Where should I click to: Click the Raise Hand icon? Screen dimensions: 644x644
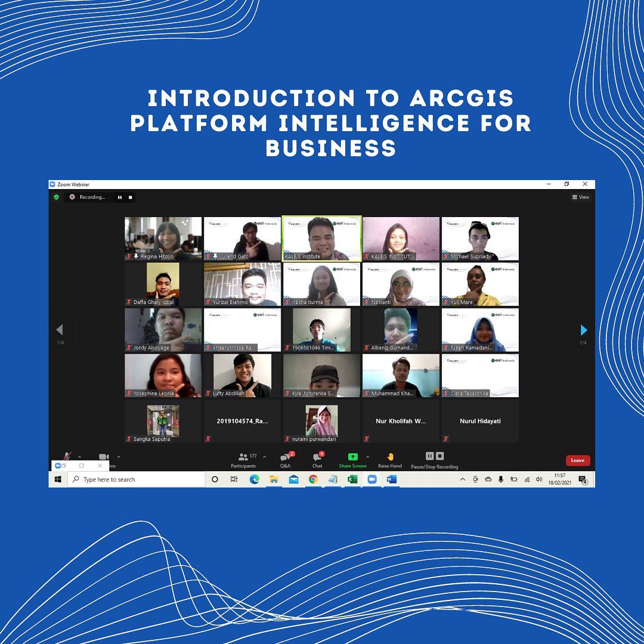click(x=390, y=457)
